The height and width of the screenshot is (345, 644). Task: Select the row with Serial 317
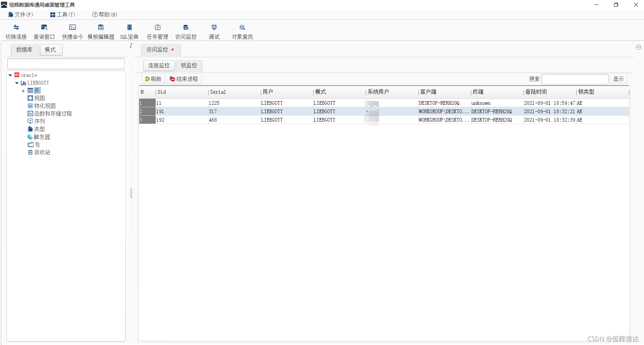pos(384,112)
